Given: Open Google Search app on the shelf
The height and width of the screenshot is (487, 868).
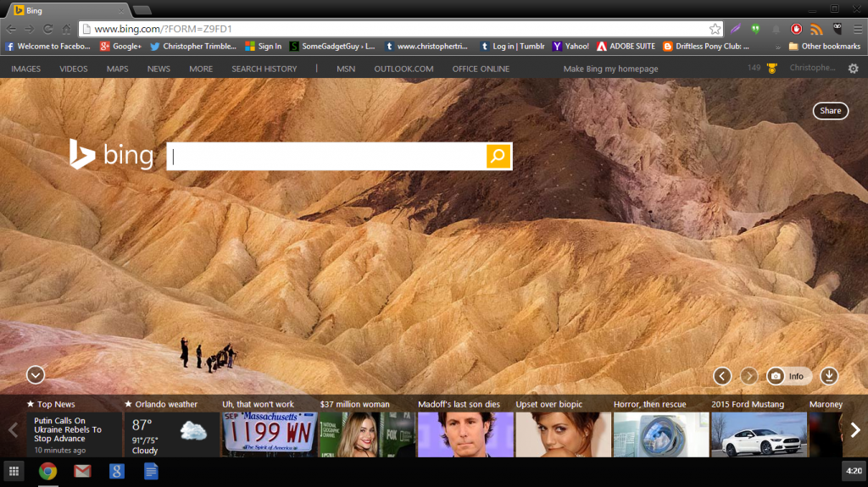Looking at the screenshot, I should point(116,471).
